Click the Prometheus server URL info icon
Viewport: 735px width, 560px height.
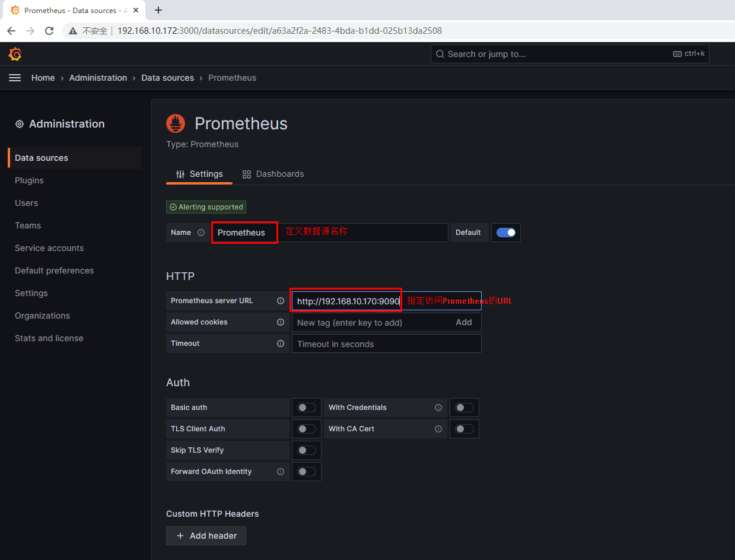tap(281, 301)
